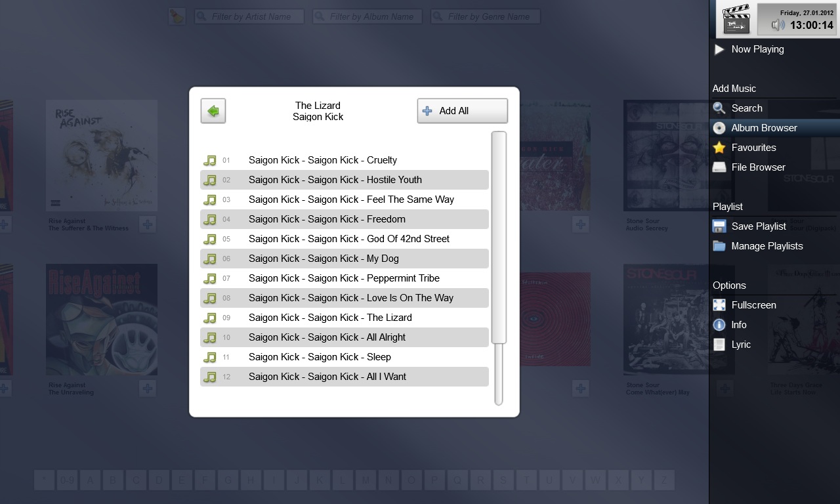
Task: Click the note icon for track 09 The Lizard
Action: coord(210,318)
